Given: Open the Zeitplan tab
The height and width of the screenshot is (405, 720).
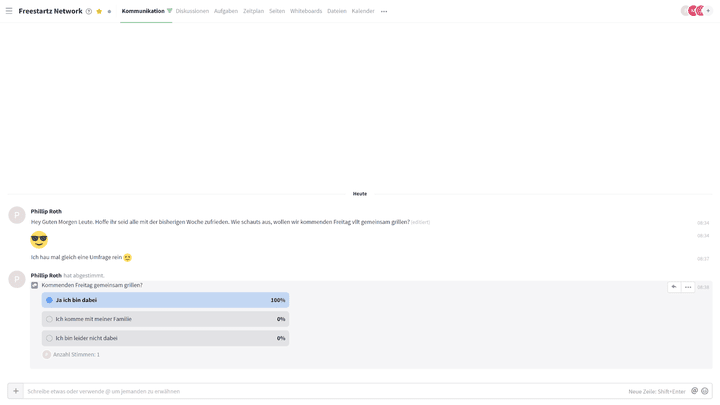Looking at the screenshot, I should point(253,11).
